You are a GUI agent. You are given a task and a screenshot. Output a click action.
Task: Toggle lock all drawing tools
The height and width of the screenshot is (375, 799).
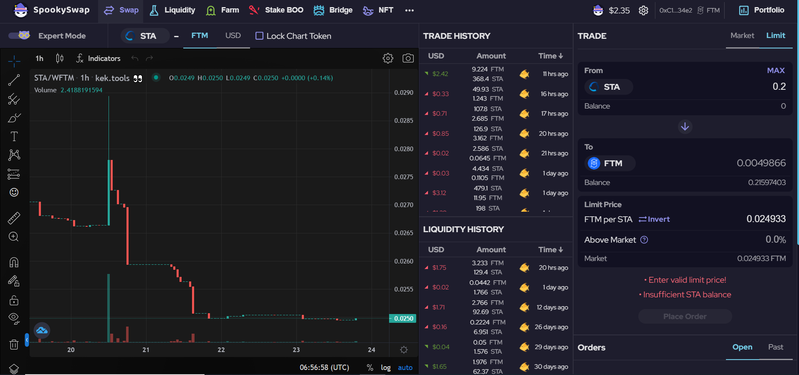tap(14, 300)
